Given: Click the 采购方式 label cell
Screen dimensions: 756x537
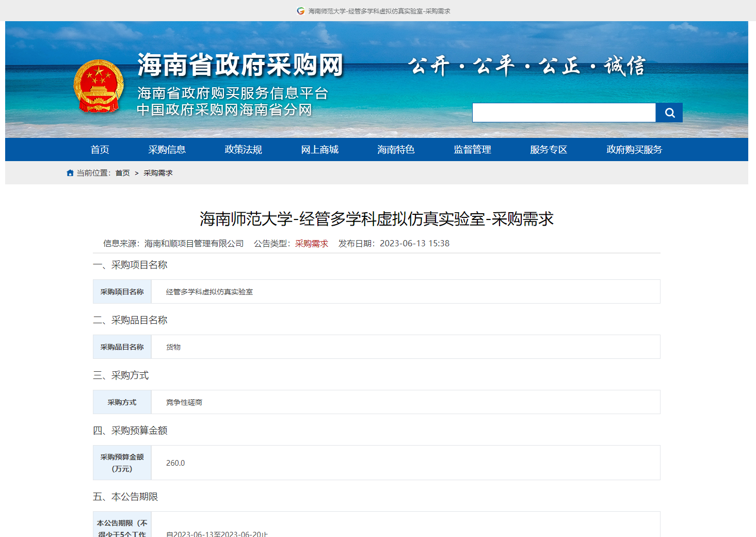Looking at the screenshot, I should (x=122, y=402).
